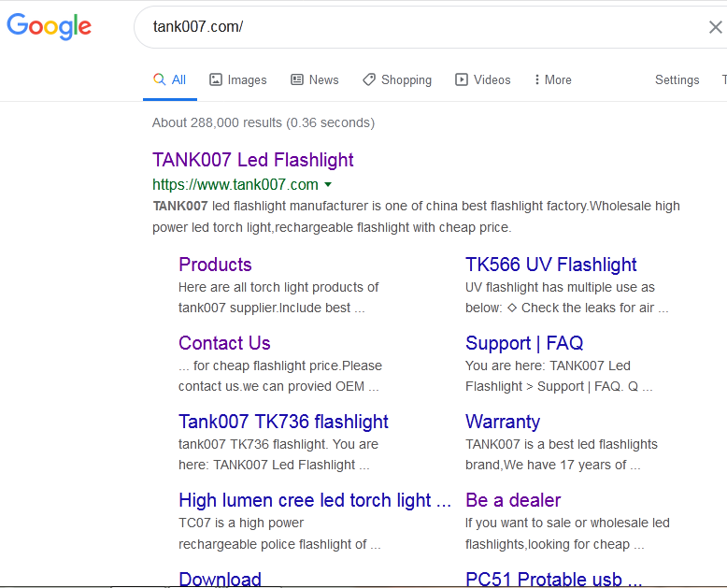Click the picture icon beside Images
Viewport: 727px width, 588px height.
click(216, 79)
